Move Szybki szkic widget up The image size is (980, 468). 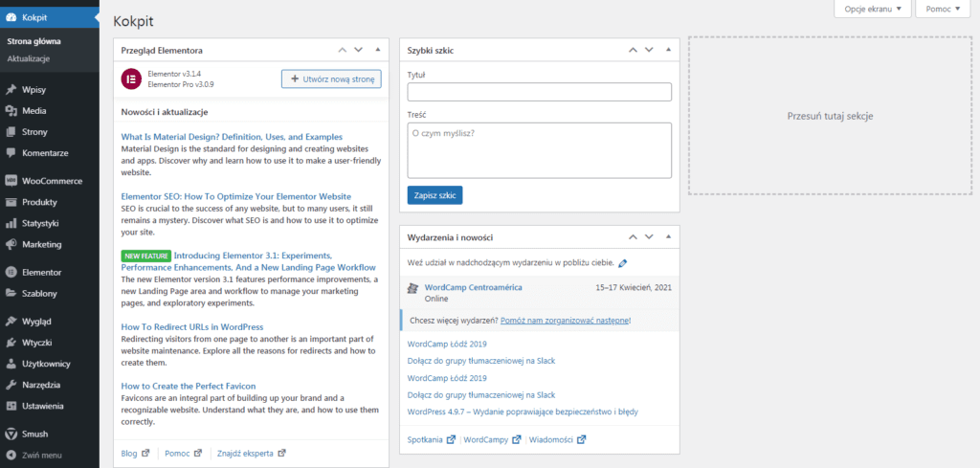coord(633,50)
